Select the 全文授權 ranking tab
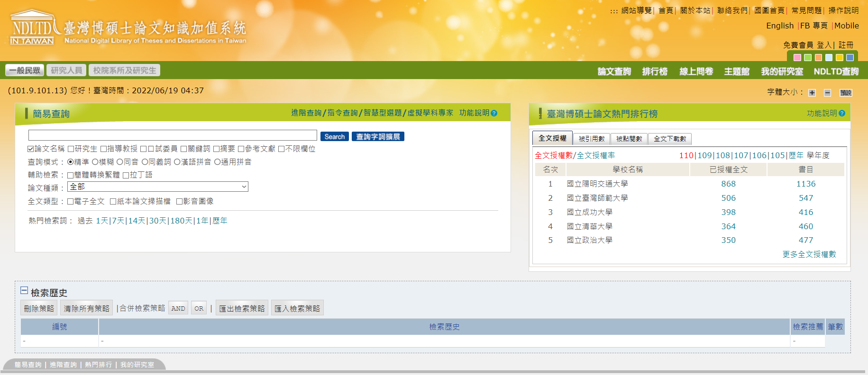This screenshot has width=868, height=375. tap(552, 138)
